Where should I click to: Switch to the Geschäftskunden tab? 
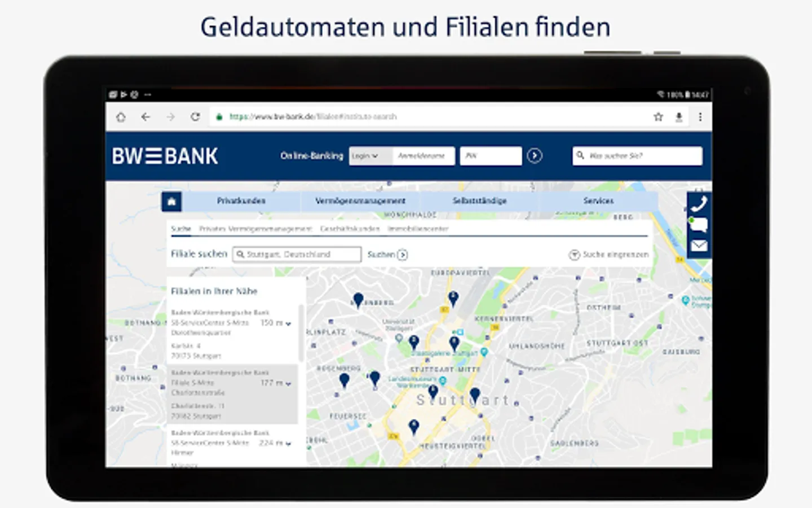350,229
